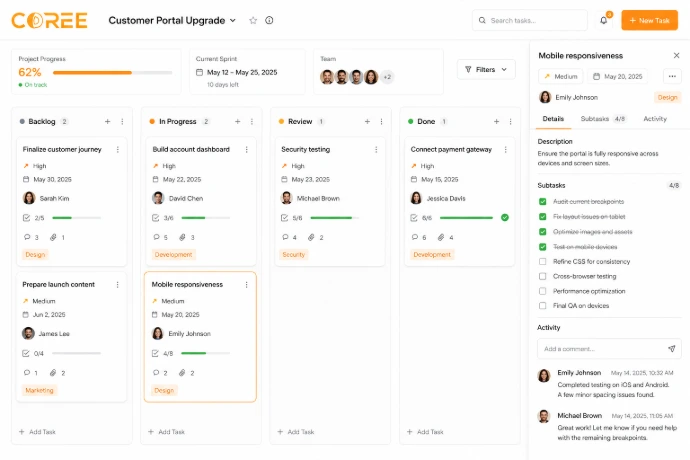The image size is (690, 460).
Task: Change due date May 20, 2025 in panel
Action: tap(617, 76)
